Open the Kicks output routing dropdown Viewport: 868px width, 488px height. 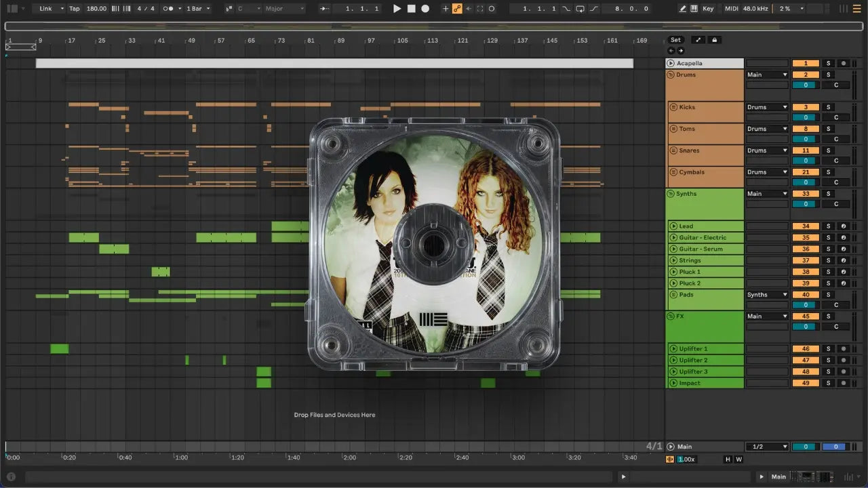coord(768,107)
